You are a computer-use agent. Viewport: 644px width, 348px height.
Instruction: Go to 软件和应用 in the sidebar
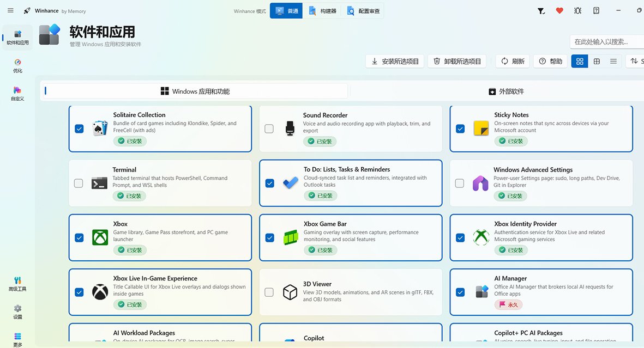pyautogui.click(x=17, y=38)
